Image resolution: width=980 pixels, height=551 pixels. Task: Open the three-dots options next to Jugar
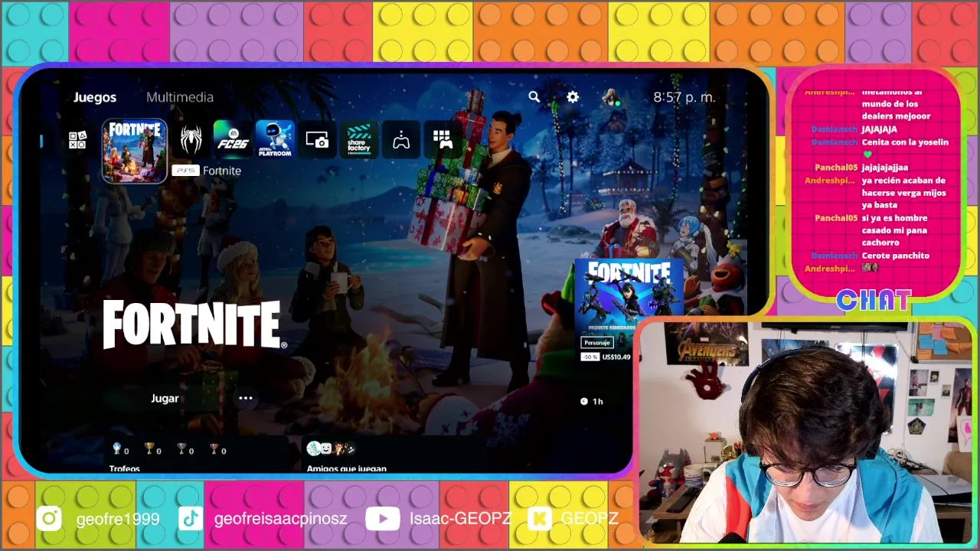click(x=246, y=398)
